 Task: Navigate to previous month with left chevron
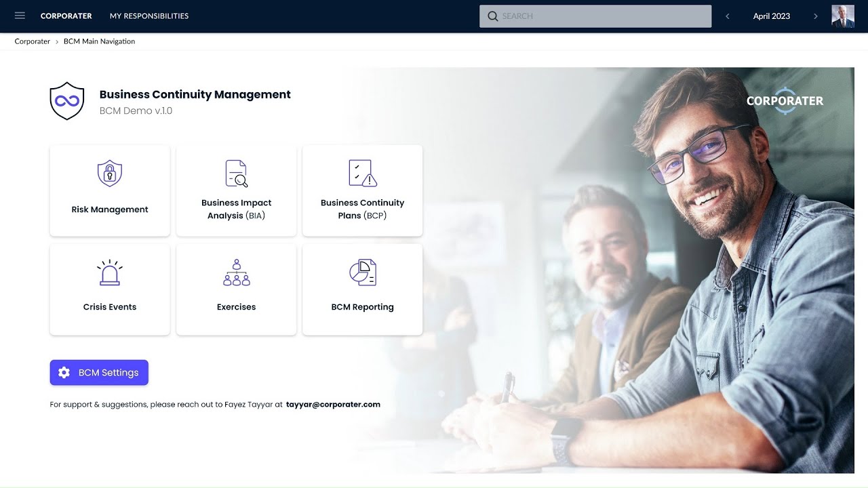pos(727,16)
